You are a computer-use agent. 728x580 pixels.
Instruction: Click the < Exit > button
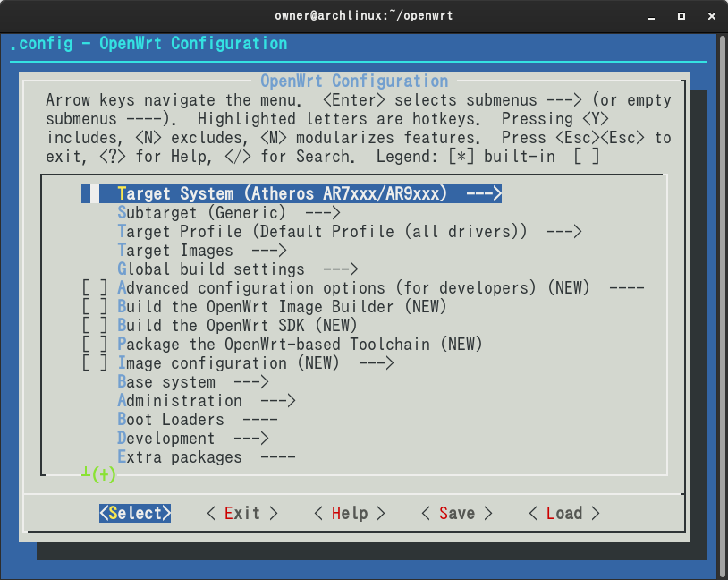[242, 514]
